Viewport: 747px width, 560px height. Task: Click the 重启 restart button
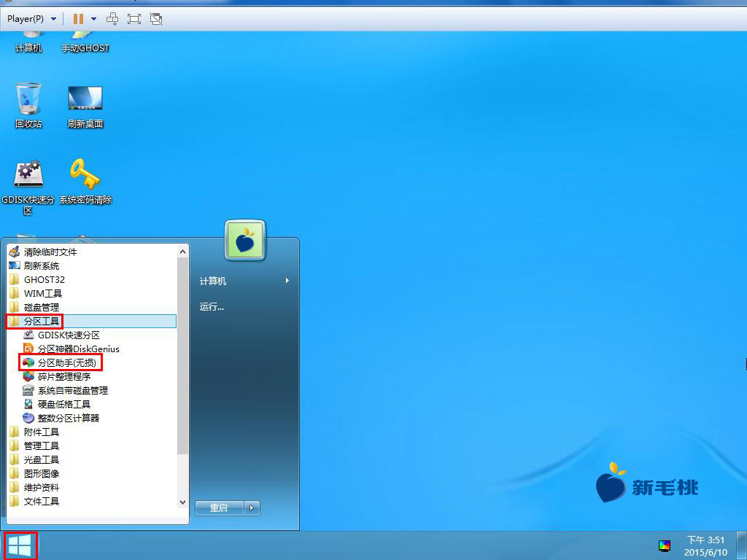(x=219, y=508)
